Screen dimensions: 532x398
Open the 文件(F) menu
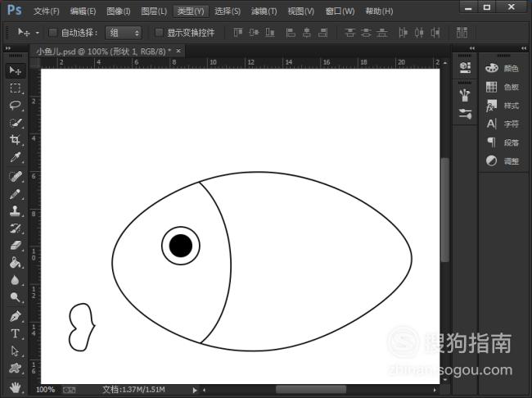coord(46,11)
